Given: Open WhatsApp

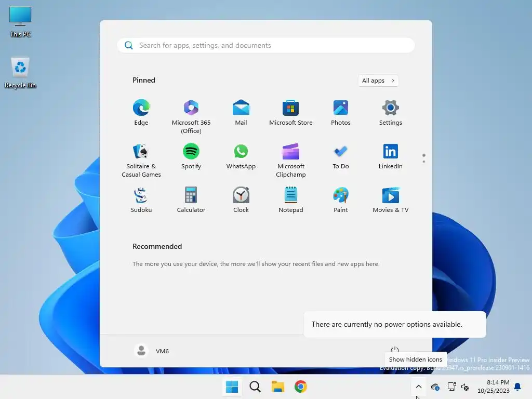Looking at the screenshot, I should click(x=241, y=157).
